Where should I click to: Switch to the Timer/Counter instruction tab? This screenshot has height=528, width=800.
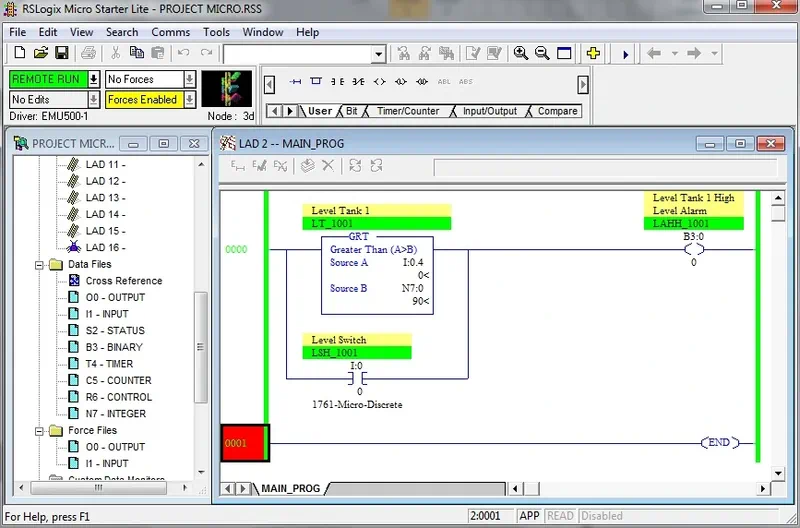(408, 111)
